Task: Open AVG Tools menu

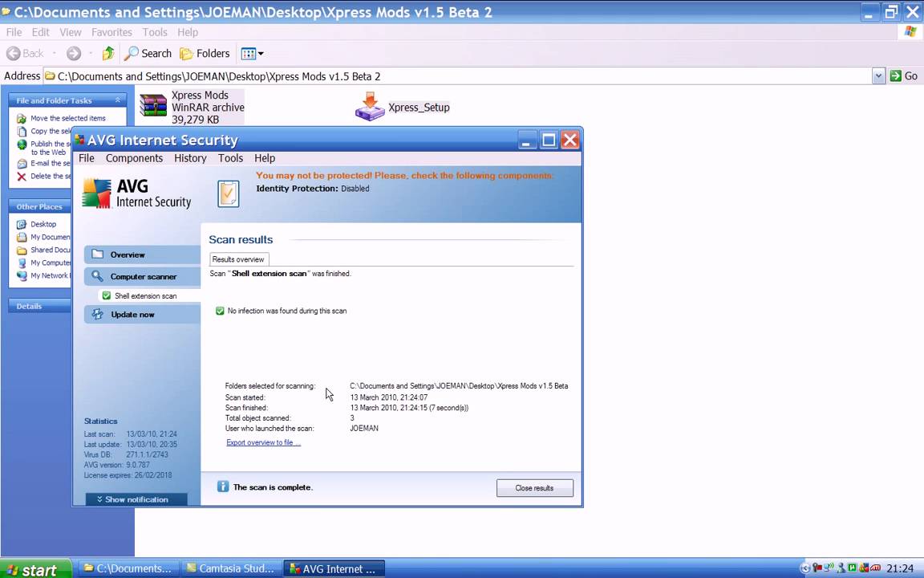Action: 230,158
